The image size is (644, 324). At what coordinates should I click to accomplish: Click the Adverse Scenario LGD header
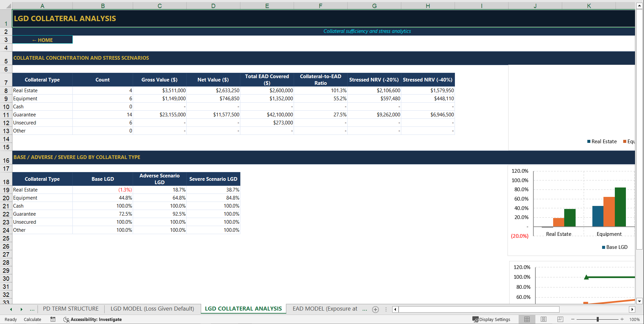tap(160, 179)
